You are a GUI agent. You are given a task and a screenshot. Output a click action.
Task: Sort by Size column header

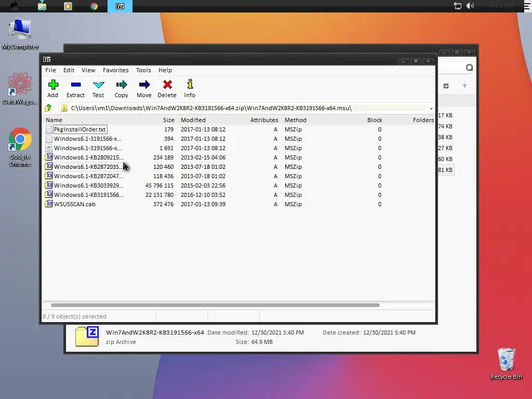[168, 120]
